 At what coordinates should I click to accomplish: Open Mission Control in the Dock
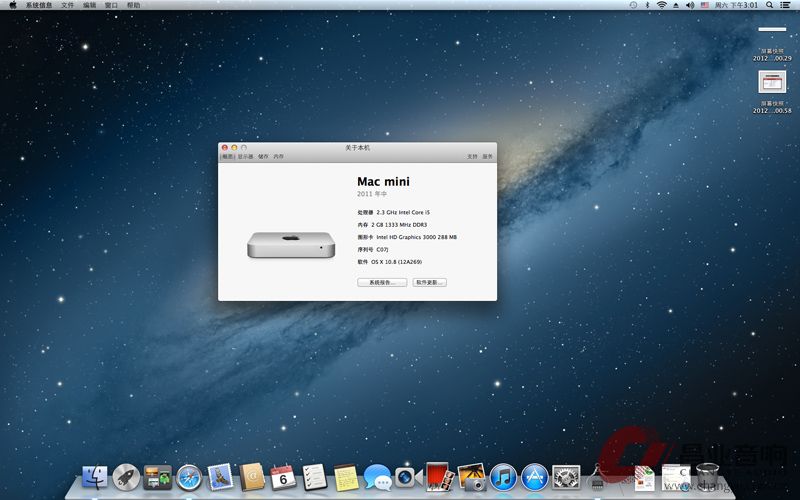coord(158,478)
